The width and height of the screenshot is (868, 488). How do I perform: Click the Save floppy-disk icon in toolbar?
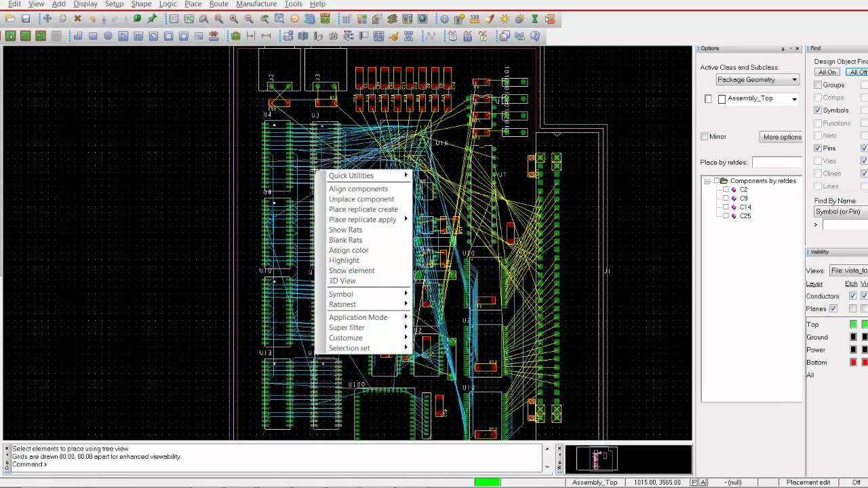pyautogui.click(x=26, y=19)
